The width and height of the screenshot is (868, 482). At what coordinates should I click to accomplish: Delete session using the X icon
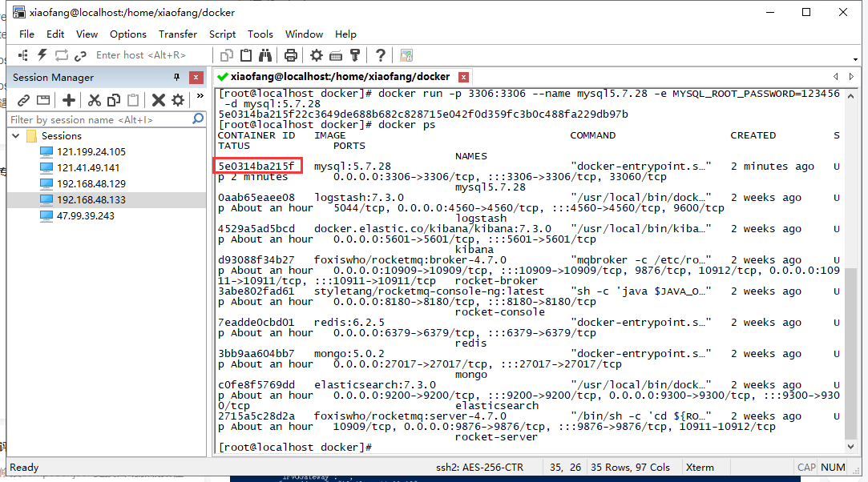click(160, 98)
